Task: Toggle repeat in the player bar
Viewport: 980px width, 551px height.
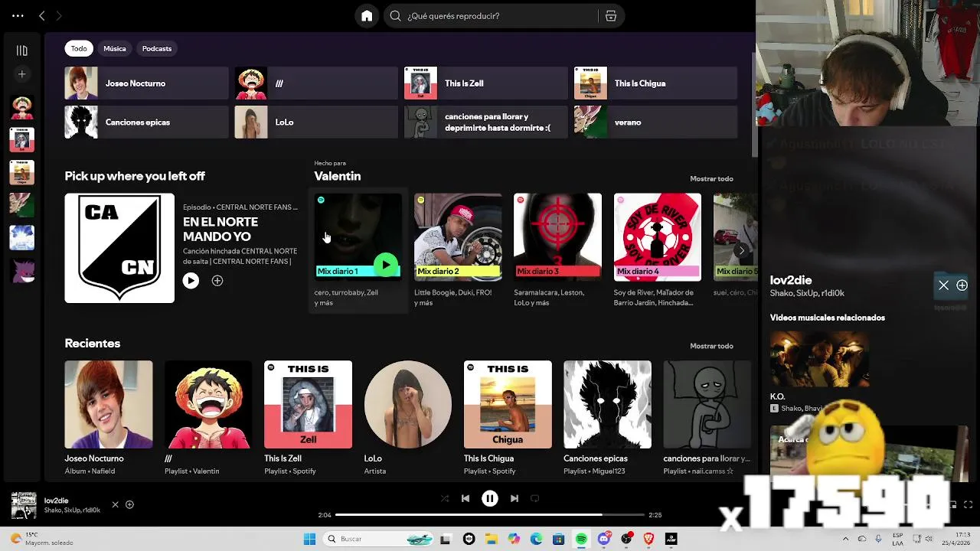Action: [x=535, y=498]
